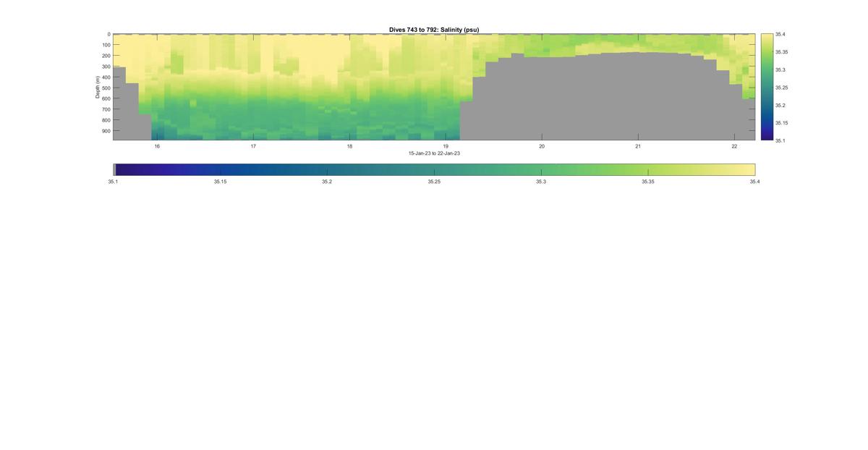
Task: Click "35.35" label on the vertical colorbar
Action: [x=781, y=52]
